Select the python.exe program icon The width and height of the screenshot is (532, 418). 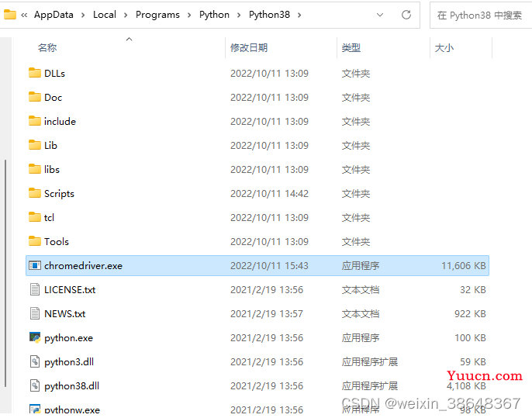click(35, 337)
